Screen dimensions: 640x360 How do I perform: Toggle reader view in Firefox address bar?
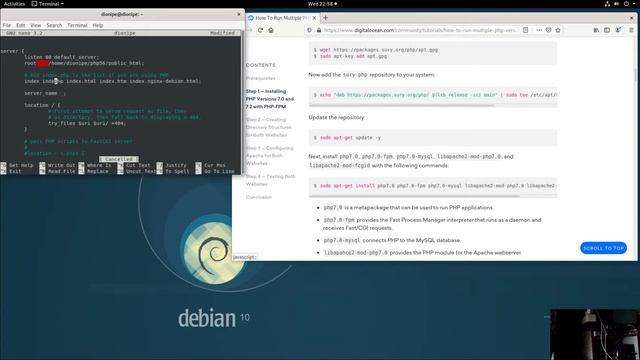526,30
